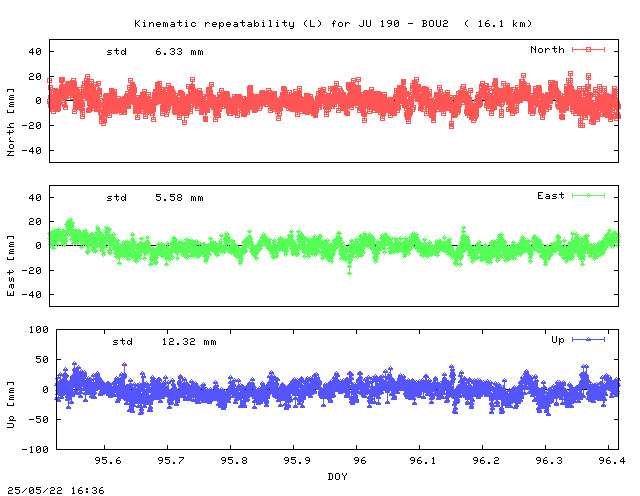The height and width of the screenshot is (496, 640).
Task: Click the x-axis tick label 95.9
Action: click(x=297, y=460)
